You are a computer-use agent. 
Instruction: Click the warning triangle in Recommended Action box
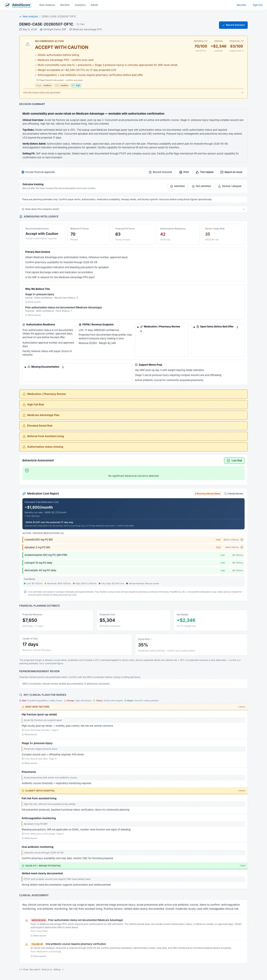pyautogui.click(x=27, y=44)
